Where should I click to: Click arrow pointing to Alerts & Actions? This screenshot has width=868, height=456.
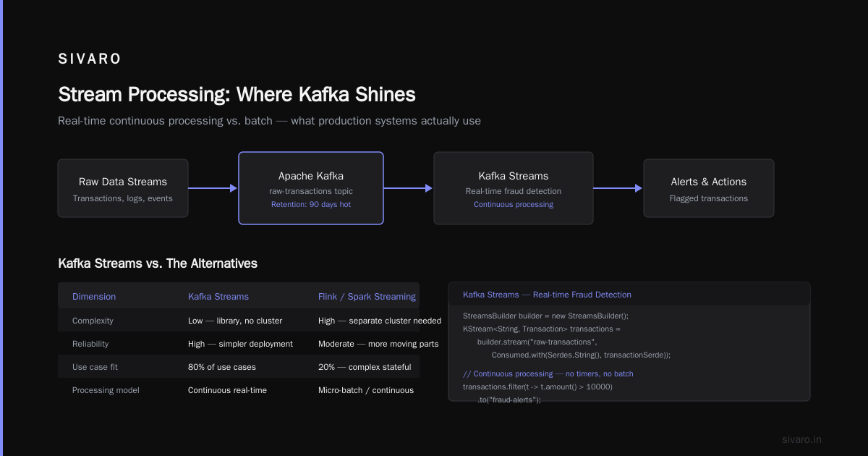pyautogui.click(x=618, y=188)
